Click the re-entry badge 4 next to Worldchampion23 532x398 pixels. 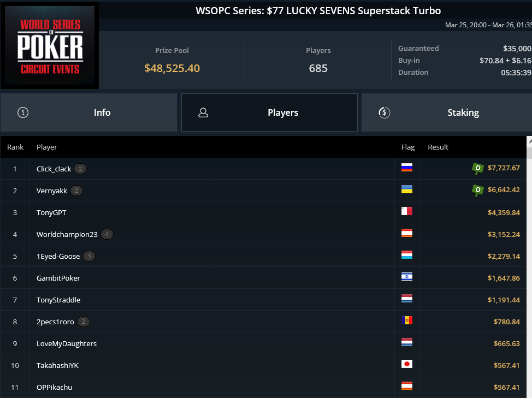tap(107, 234)
